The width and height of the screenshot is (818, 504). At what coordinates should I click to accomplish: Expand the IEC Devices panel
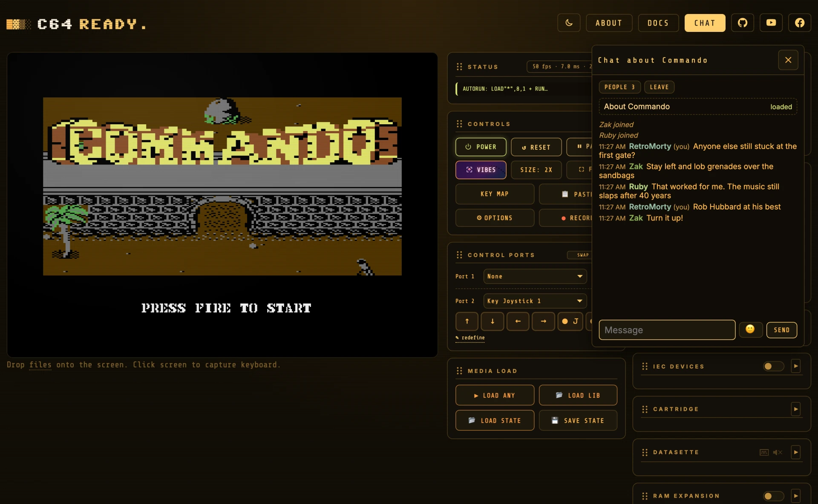coord(795,366)
